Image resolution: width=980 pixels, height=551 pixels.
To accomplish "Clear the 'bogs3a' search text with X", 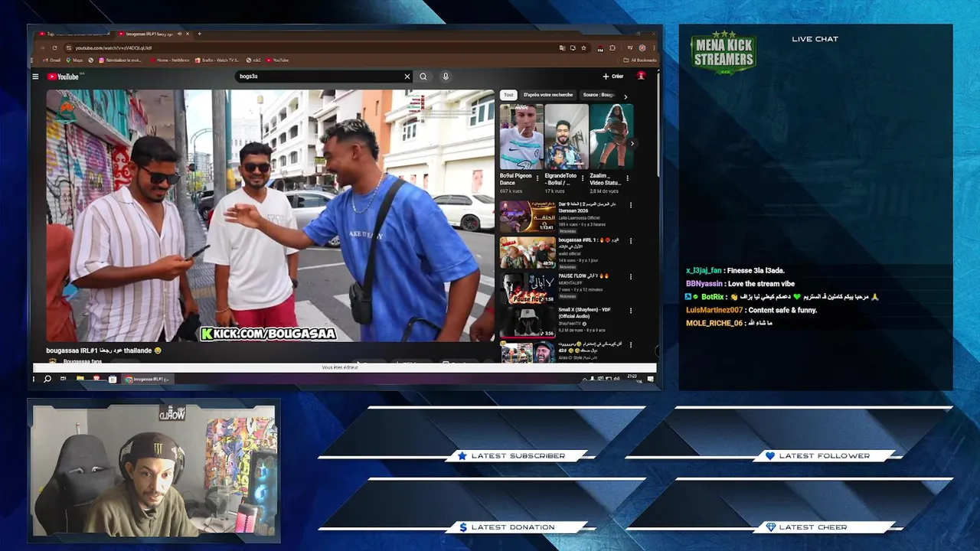I will 407,77.
